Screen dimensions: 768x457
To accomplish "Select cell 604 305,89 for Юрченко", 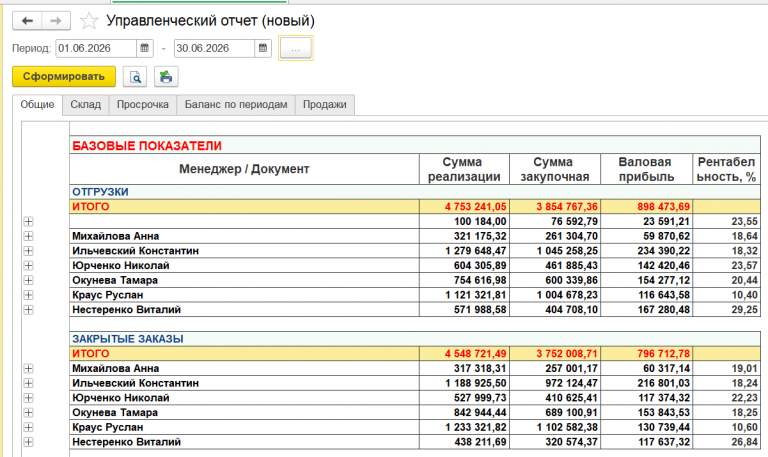I will [x=464, y=265].
